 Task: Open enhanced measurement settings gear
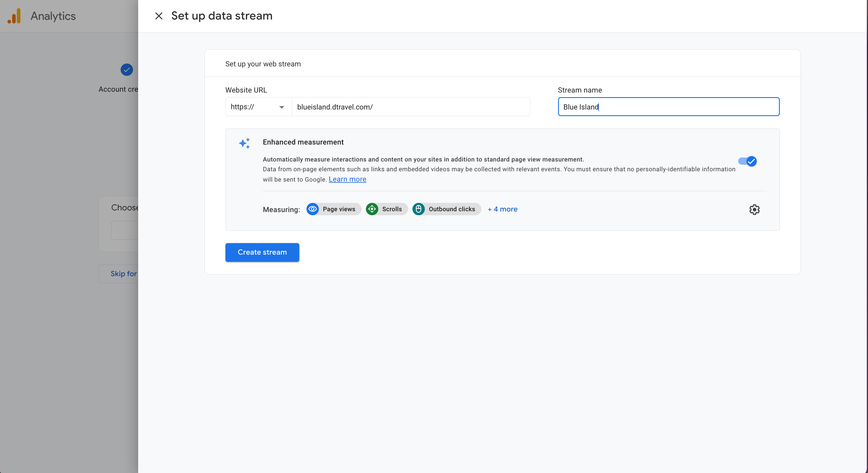tap(755, 209)
